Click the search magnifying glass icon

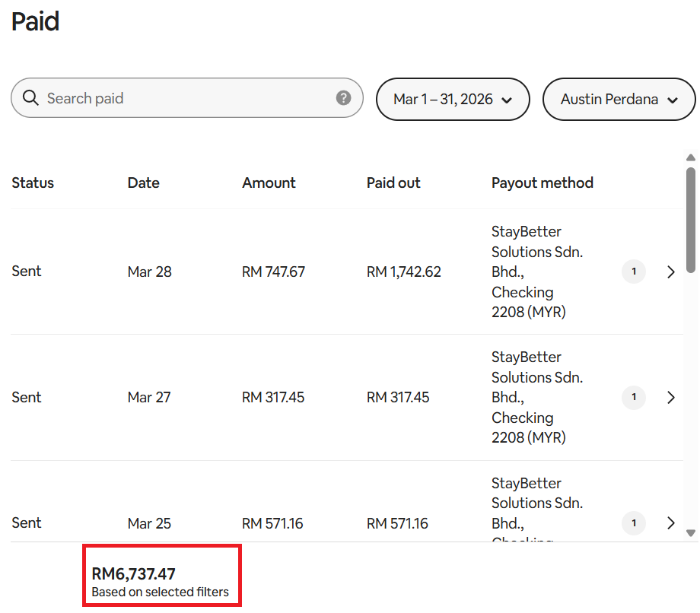[x=30, y=98]
